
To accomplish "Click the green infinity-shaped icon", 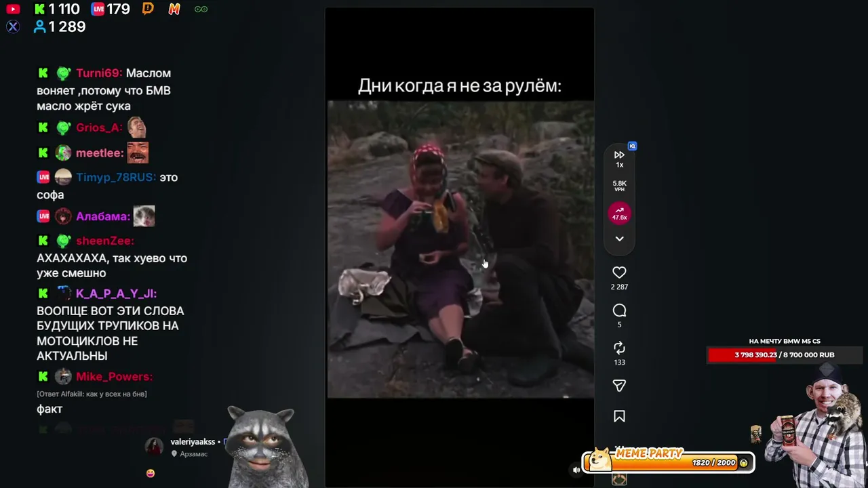I will (201, 9).
